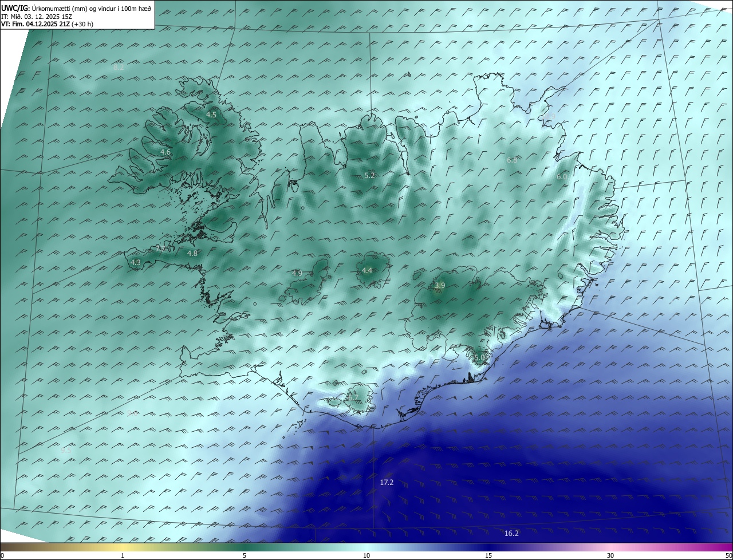
Task: Click the 6.7 value label
Action: (x=353, y=397)
